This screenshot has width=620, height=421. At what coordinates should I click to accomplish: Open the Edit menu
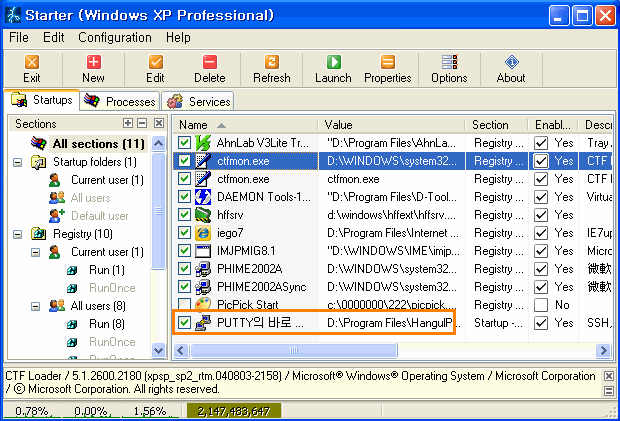tap(53, 38)
